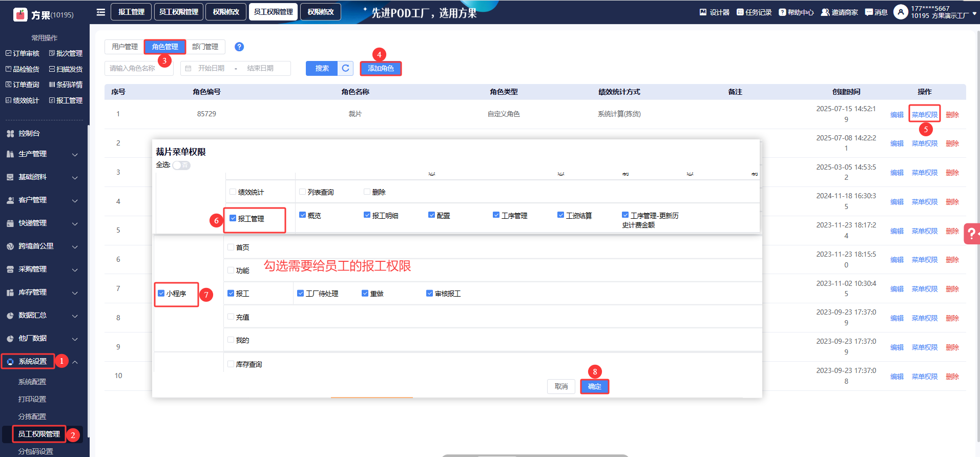Open 批次管理 shortcut in sidebar
Image resolution: width=980 pixels, height=457 pixels.
(x=66, y=53)
